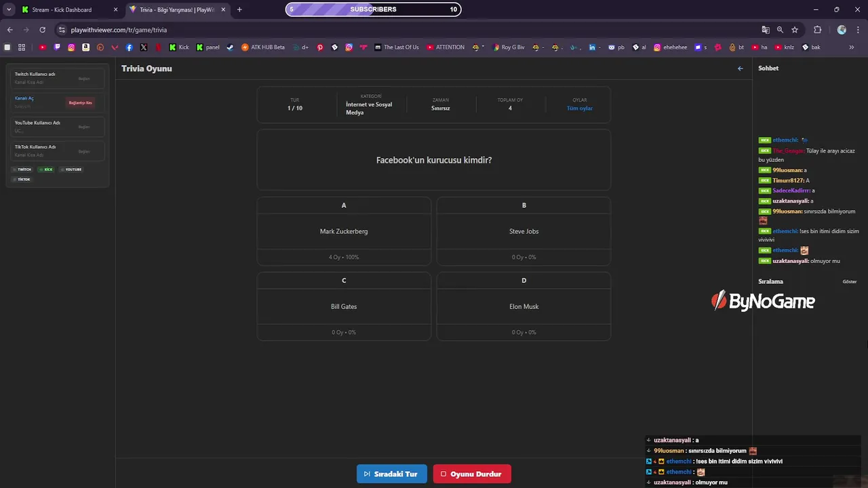Image resolution: width=868 pixels, height=488 pixels.
Task: Select answer A Mark Zuckerberg
Action: tap(344, 231)
